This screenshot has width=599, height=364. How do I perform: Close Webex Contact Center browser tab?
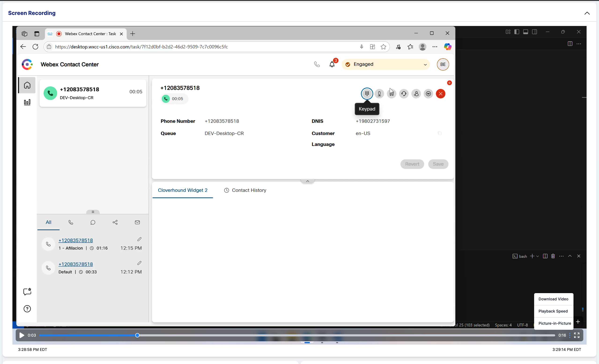[x=121, y=34]
